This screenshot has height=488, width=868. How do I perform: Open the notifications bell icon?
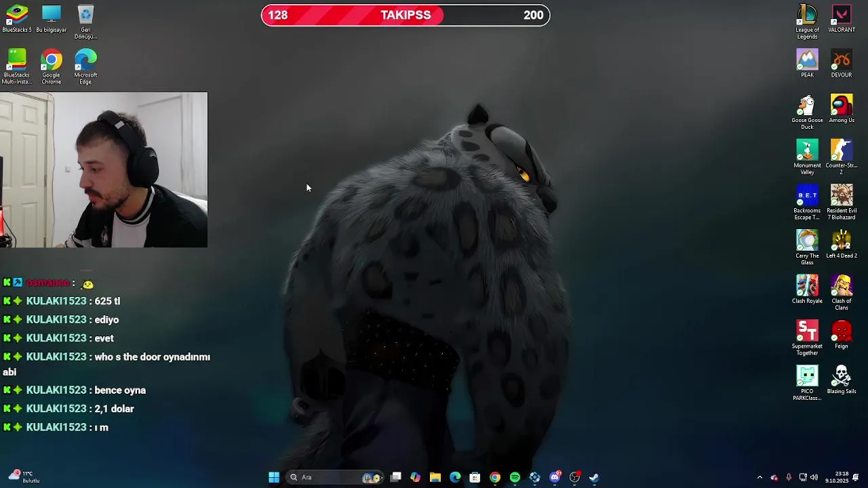pyautogui.click(x=856, y=477)
